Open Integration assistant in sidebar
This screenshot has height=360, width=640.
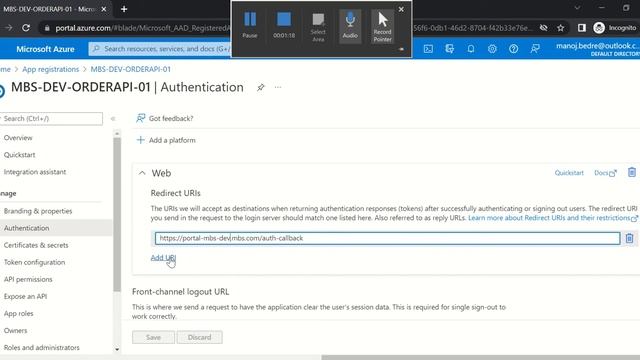[x=35, y=172]
